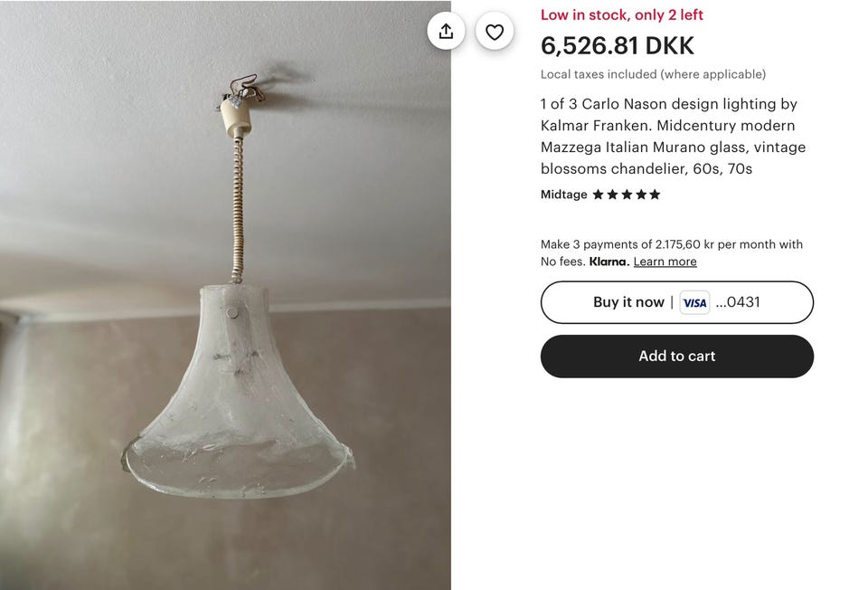Click the Low in stock notice
The width and height of the screenshot is (868, 590).
click(621, 14)
